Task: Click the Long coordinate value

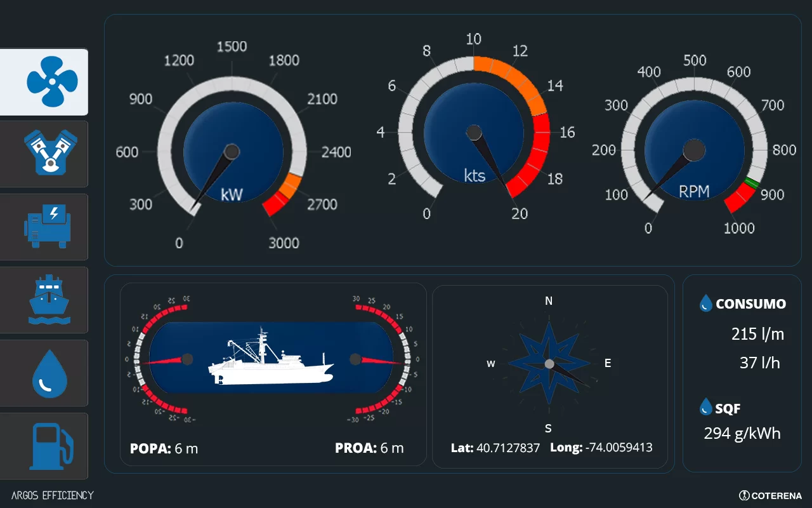Action: click(619, 448)
